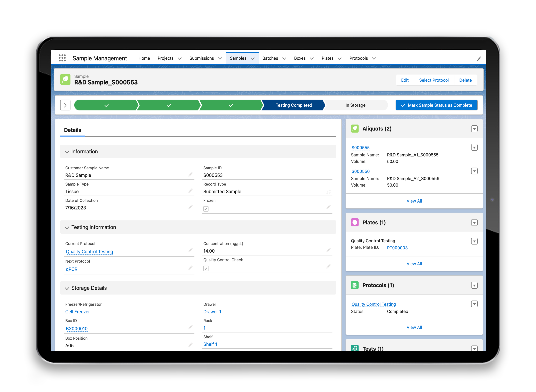Edit Frozen field pencil icon
This screenshot has height=392, width=536.
(328, 207)
